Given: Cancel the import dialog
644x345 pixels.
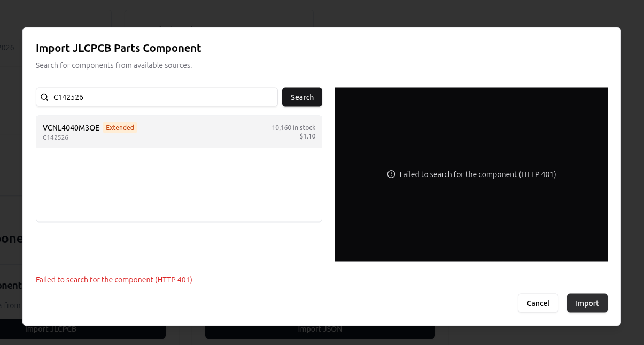Looking at the screenshot, I should point(538,303).
